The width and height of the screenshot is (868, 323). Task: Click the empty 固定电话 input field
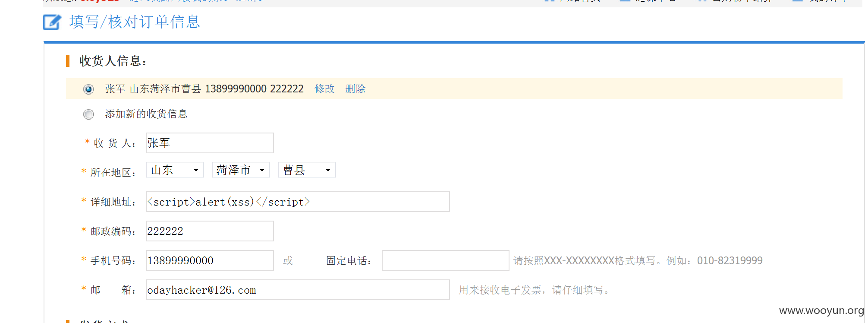[445, 260]
